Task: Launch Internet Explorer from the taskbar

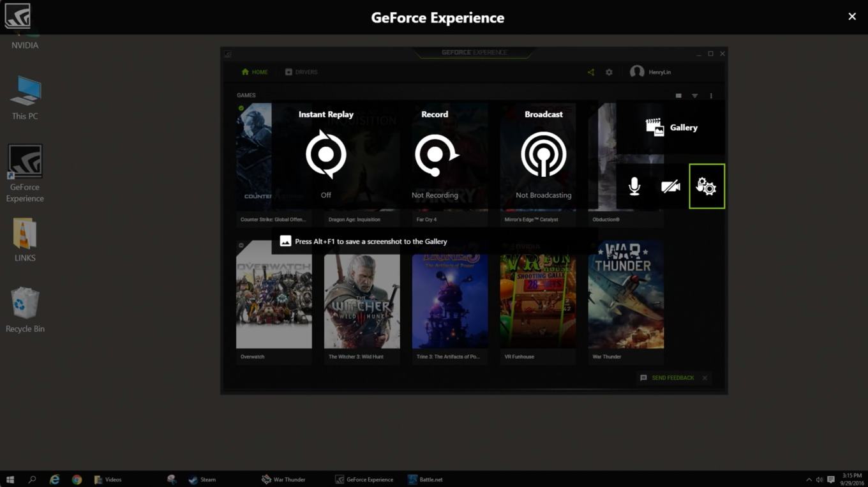Action: [x=55, y=479]
